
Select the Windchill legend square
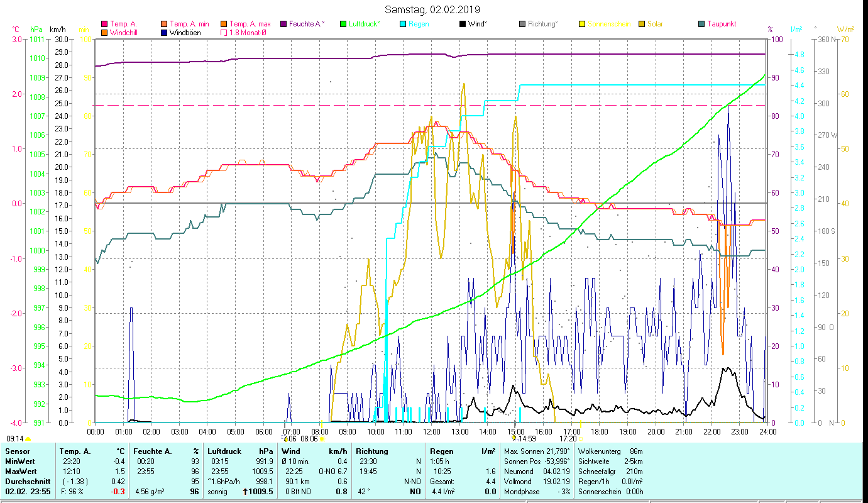coord(105,33)
